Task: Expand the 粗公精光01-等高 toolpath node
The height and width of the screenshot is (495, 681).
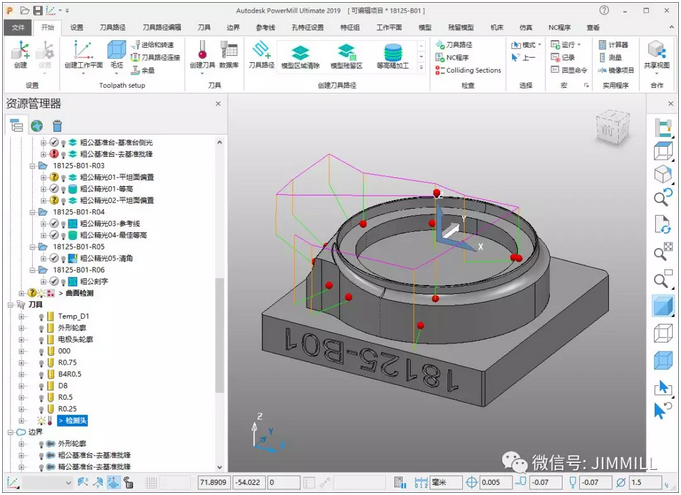Action: tap(43, 189)
